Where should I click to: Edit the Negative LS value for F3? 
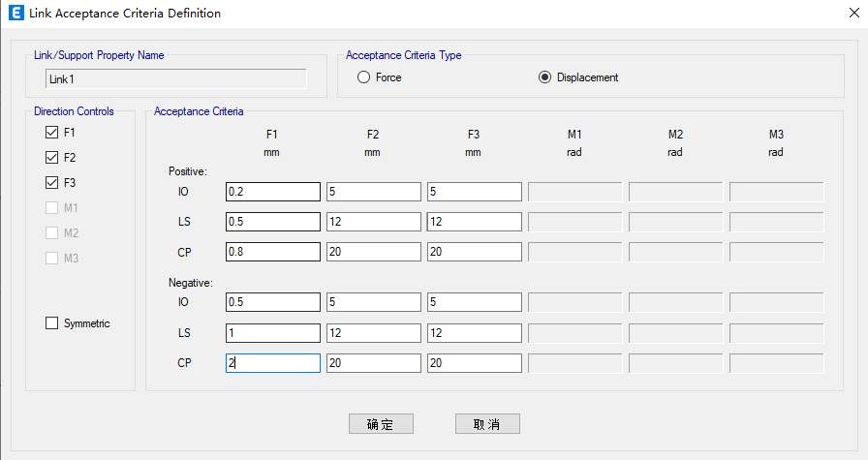475,333
